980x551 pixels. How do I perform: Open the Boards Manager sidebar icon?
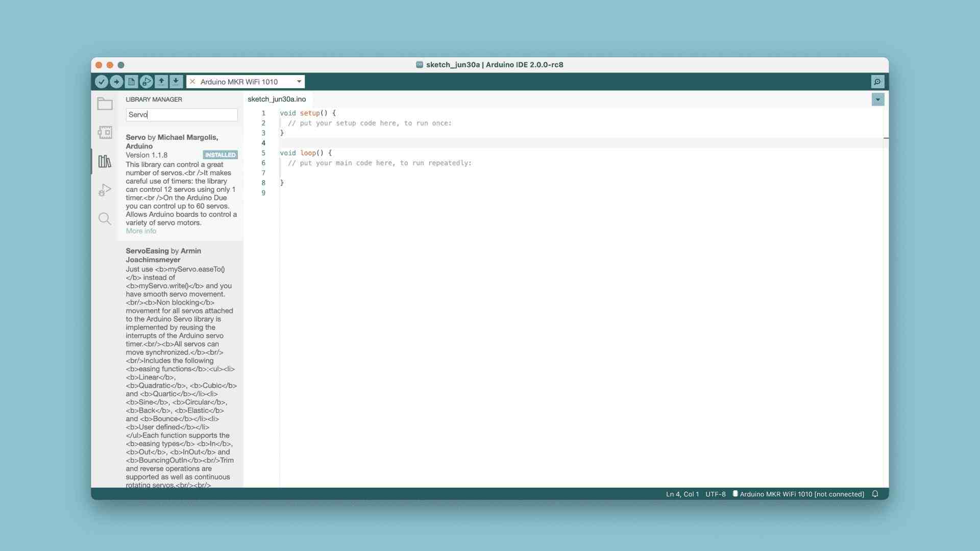click(x=105, y=133)
